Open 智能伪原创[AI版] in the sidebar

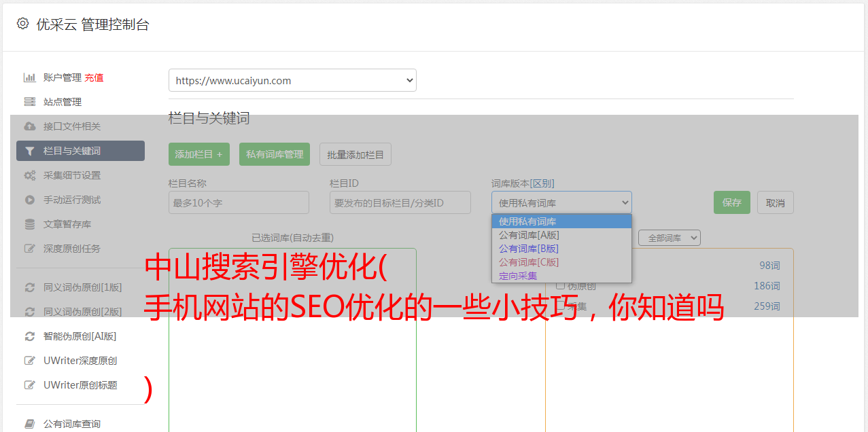(x=80, y=336)
